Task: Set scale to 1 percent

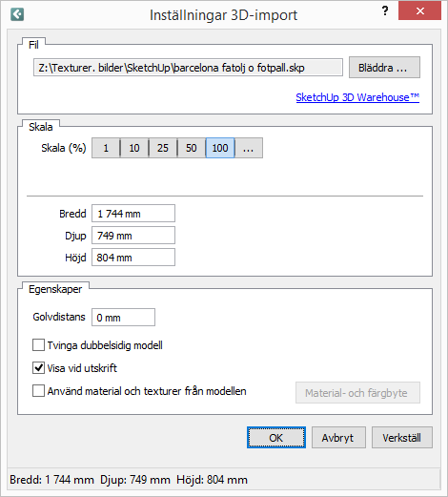Action: (106, 148)
